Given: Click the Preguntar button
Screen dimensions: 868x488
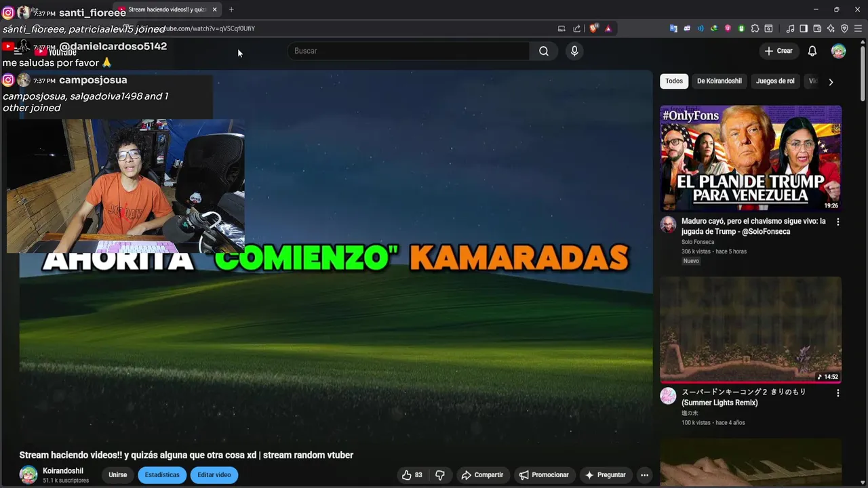Looking at the screenshot, I should (x=606, y=475).
